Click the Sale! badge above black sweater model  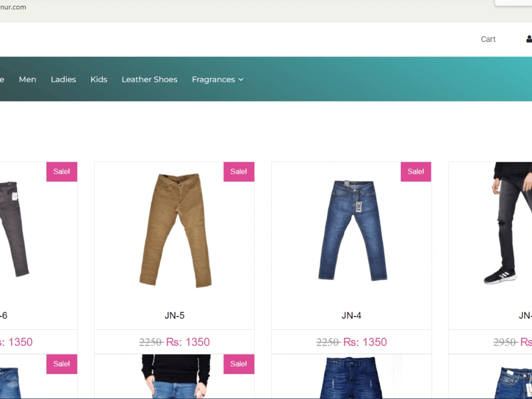(239, 364)
